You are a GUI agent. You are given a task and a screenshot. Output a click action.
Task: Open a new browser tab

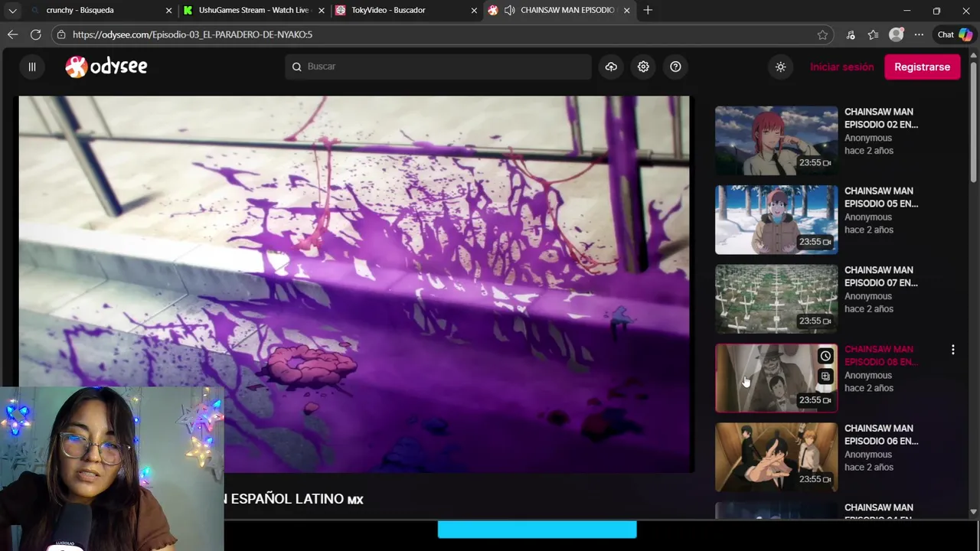pos(648,10)
